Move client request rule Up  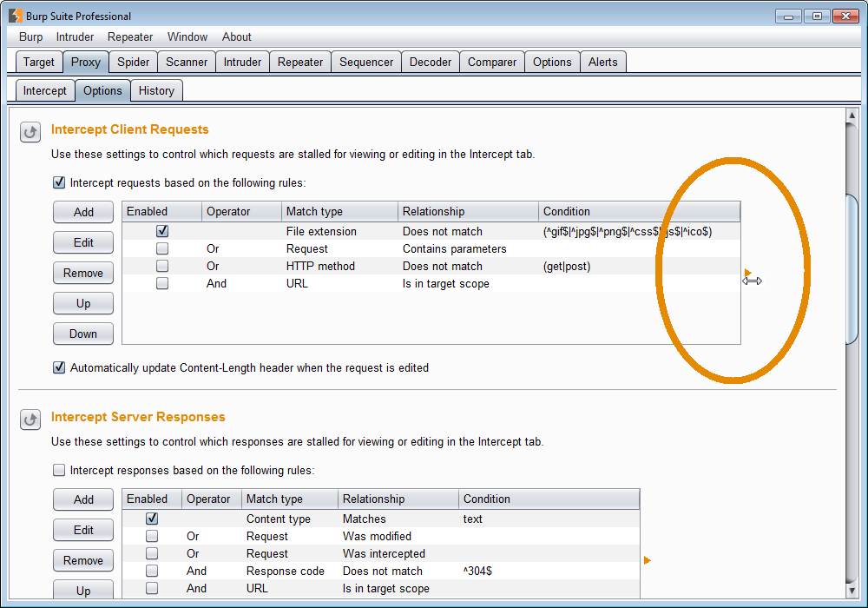click(83, 303)
